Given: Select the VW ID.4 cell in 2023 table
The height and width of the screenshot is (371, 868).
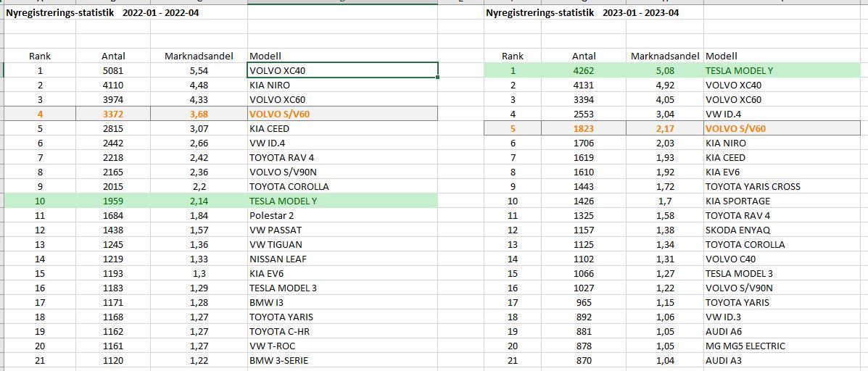Looking at the screenshot, I should click(782, 114).
